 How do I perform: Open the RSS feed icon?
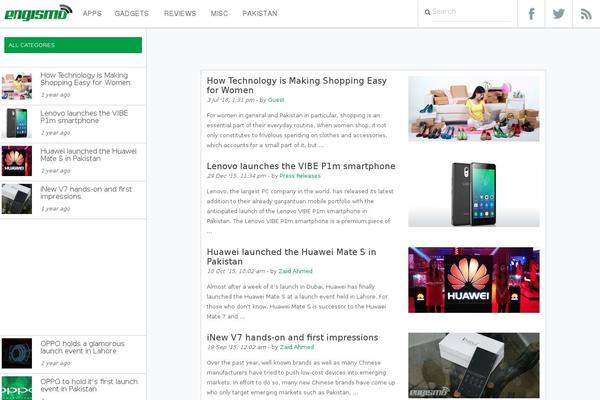pyautogui.click(x=586, y=14)
